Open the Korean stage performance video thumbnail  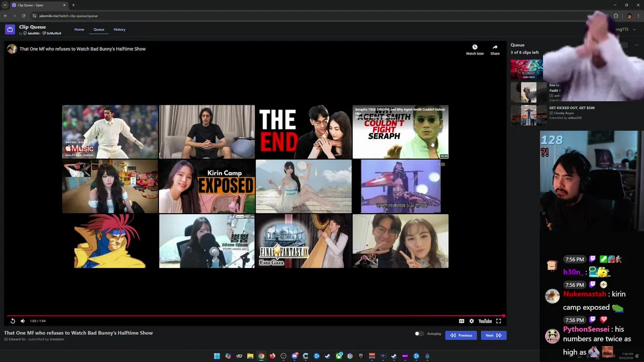click(x=400, y=187)
